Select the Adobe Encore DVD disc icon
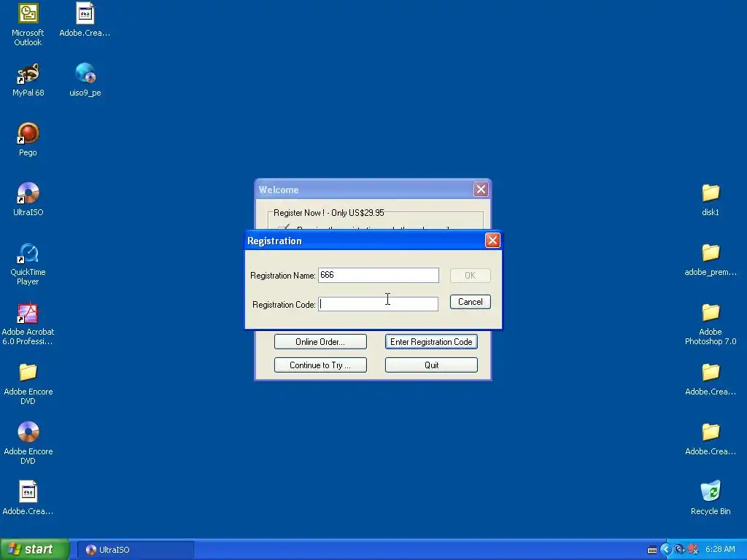The height and width of the screenshot is (560, 747). pyautogui.click(x=28, y=443)
